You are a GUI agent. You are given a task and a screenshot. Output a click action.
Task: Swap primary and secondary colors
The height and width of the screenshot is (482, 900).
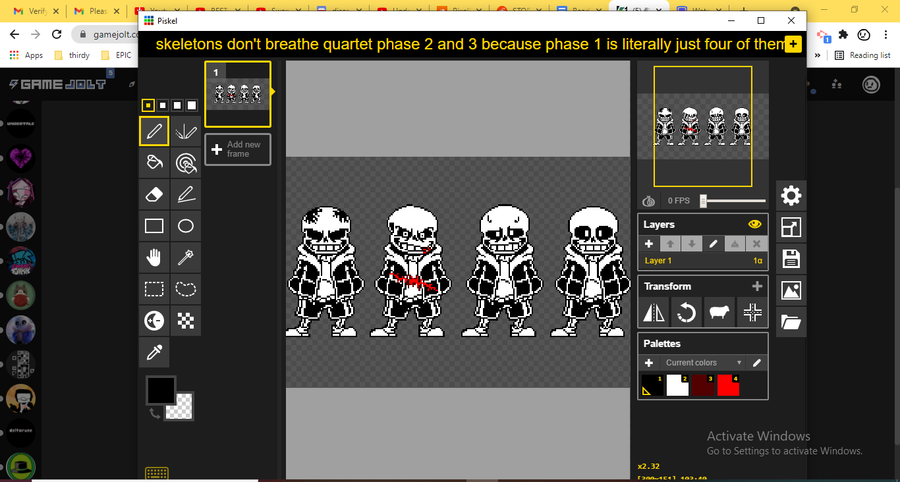154,413
